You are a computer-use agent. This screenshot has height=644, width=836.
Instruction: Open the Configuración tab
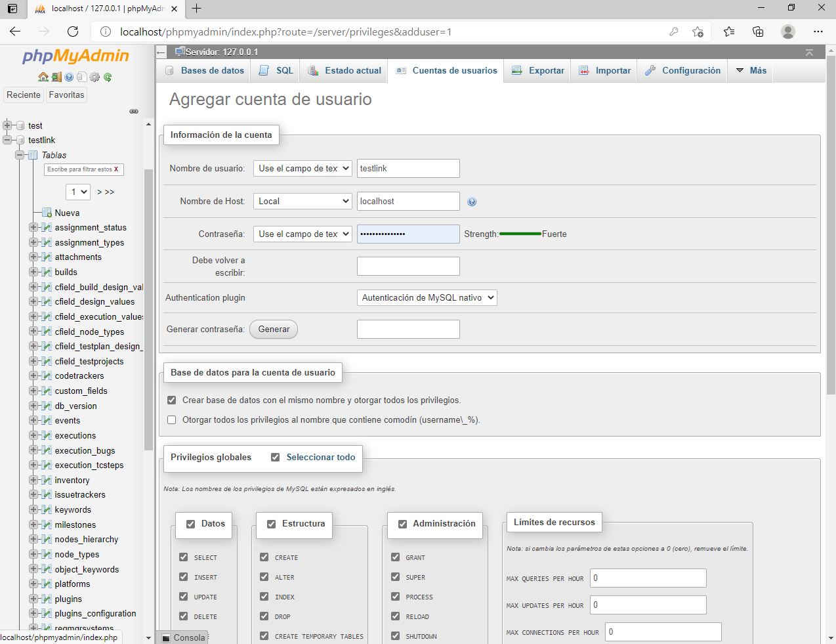[682, 70]
